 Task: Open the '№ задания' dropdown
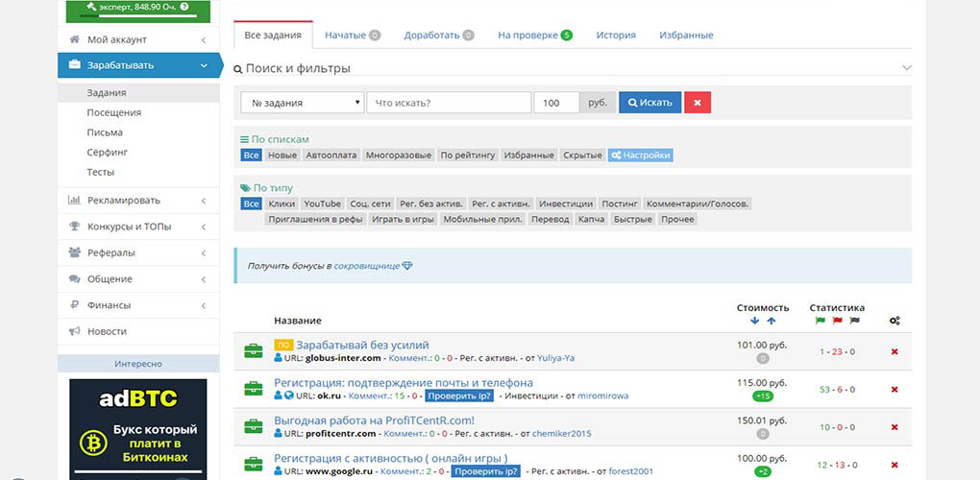(x=303, y=103)
